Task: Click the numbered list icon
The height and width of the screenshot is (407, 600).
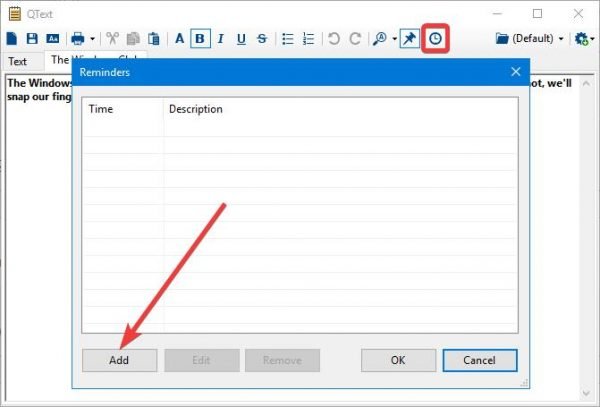Action: click(308, 39)
